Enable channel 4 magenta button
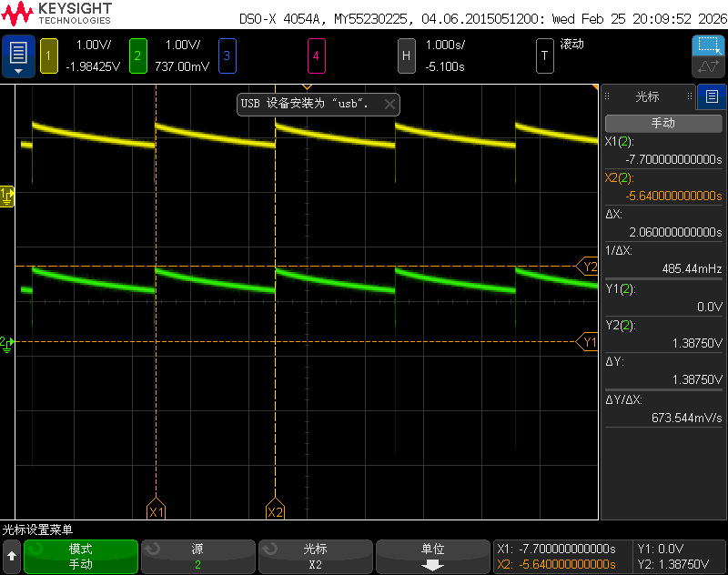Screen dimensions: 728x575 316,56
